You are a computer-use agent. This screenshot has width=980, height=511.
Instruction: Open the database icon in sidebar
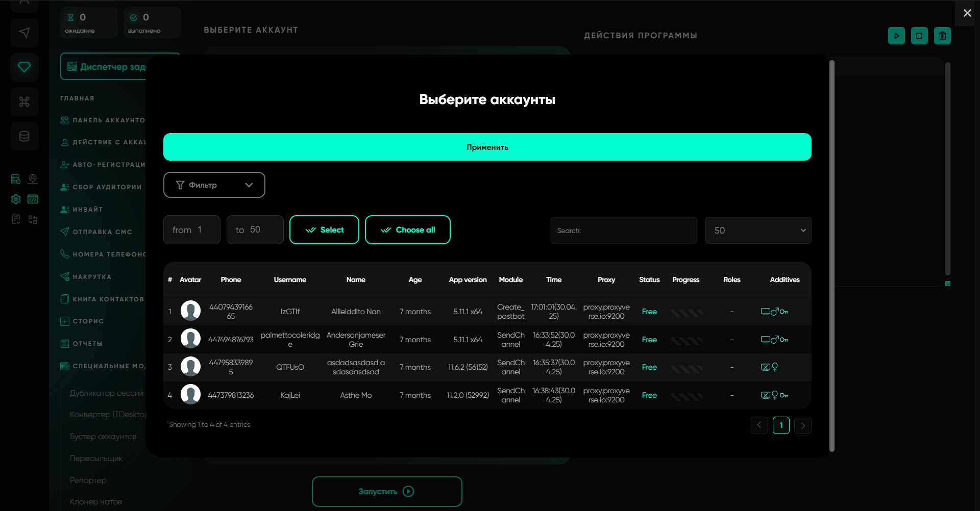pos(24,136)
